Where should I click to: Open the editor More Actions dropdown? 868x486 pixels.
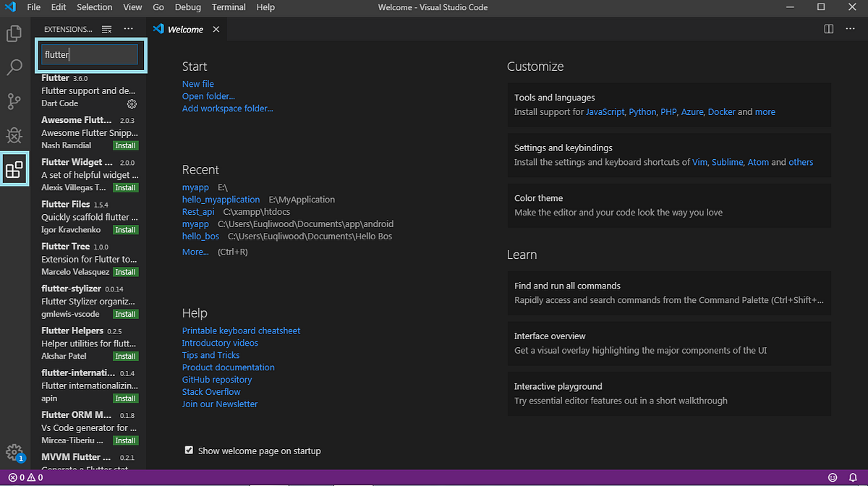pyautogui.click(x=850, y=29)
